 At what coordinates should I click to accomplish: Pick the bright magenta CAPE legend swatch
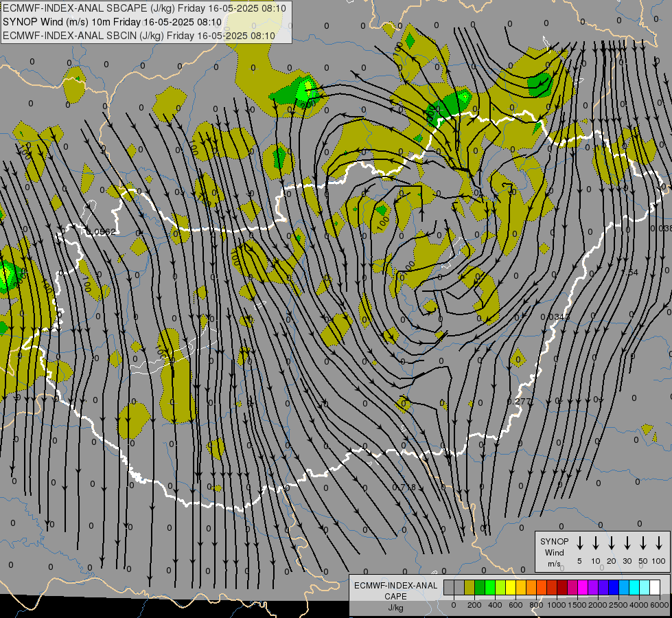(583, 588)
